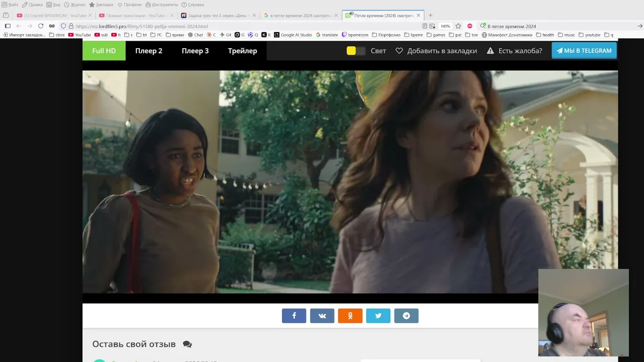Viewport: 644px width, 362px height.
Task: Click the browser Back arrow
Action: (19, 26)
